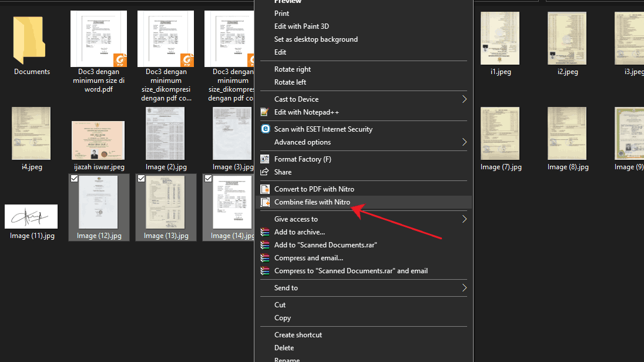Click the Share icon in context menu
Screen dimensions: 644x362
(265, 172)
